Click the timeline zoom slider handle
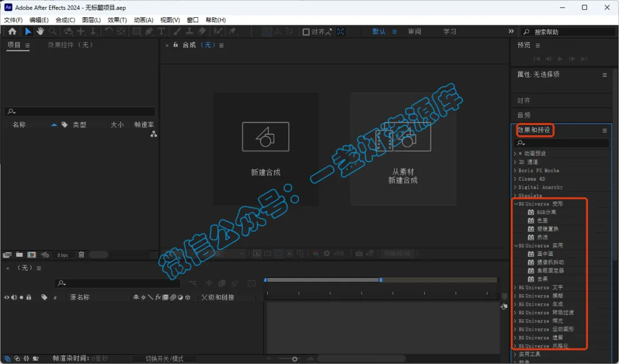This screenshot has height=364, width=619. click(x=295, y=359)
